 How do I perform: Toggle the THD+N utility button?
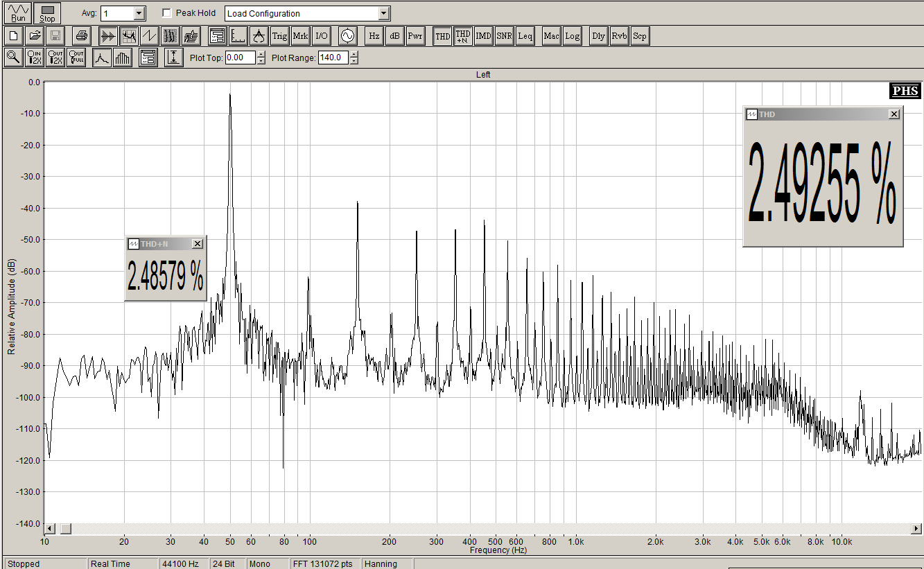tap(463, 36)
